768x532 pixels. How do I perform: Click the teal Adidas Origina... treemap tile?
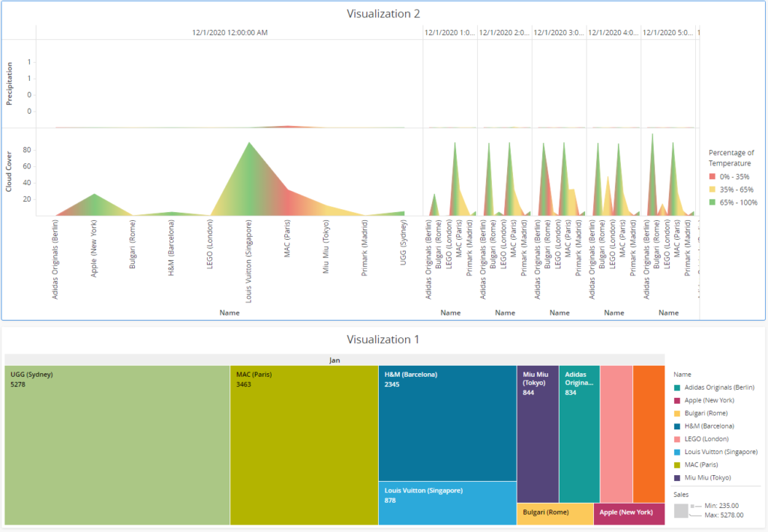tap(580, 434)
